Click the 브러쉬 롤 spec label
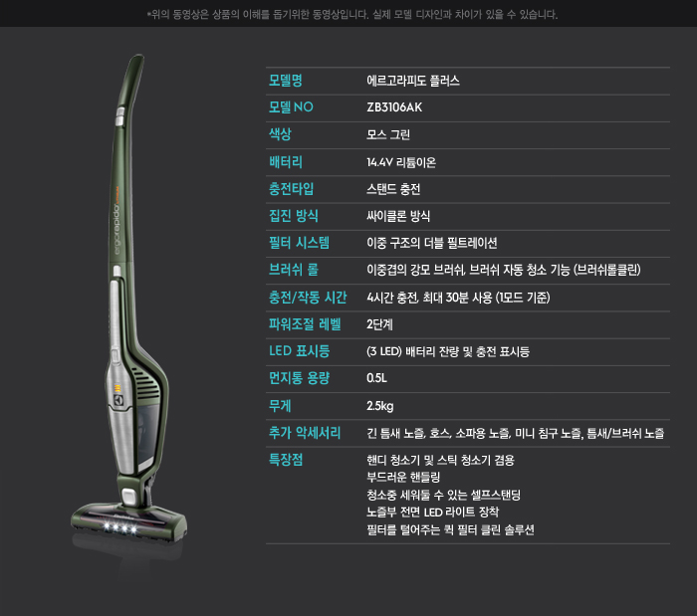 tap(294, 270)
